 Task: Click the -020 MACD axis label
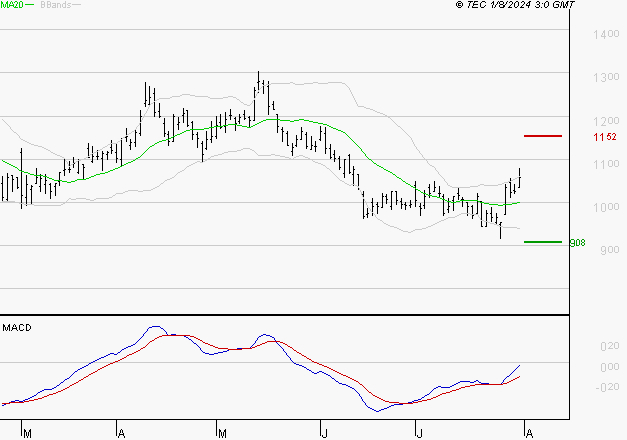(x=607, y=387)
